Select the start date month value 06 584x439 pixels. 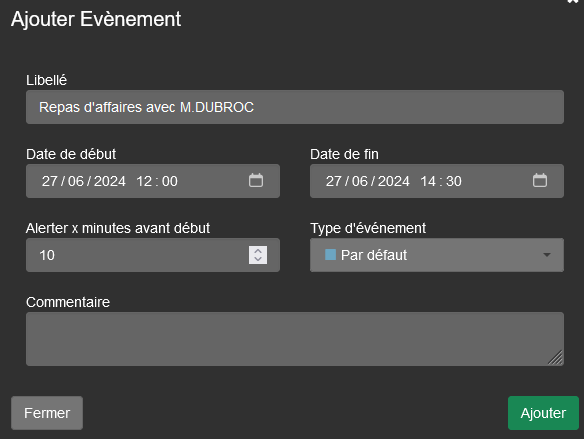76,181
